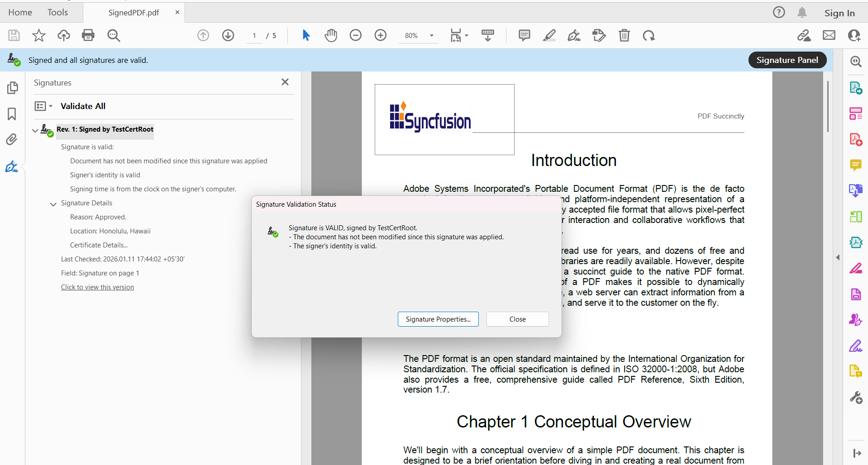
Task: Open the Attachments panel
Action: coord(12,139)
